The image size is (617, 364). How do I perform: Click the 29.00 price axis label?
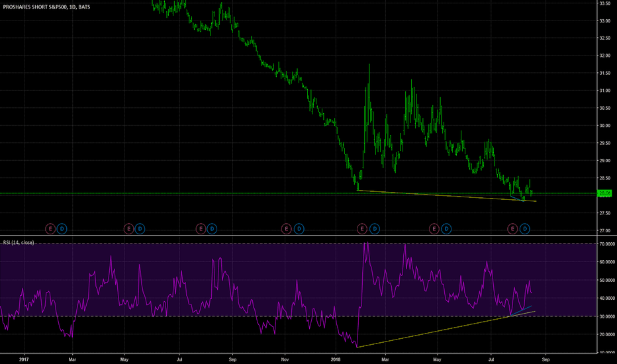coord(605,161)
